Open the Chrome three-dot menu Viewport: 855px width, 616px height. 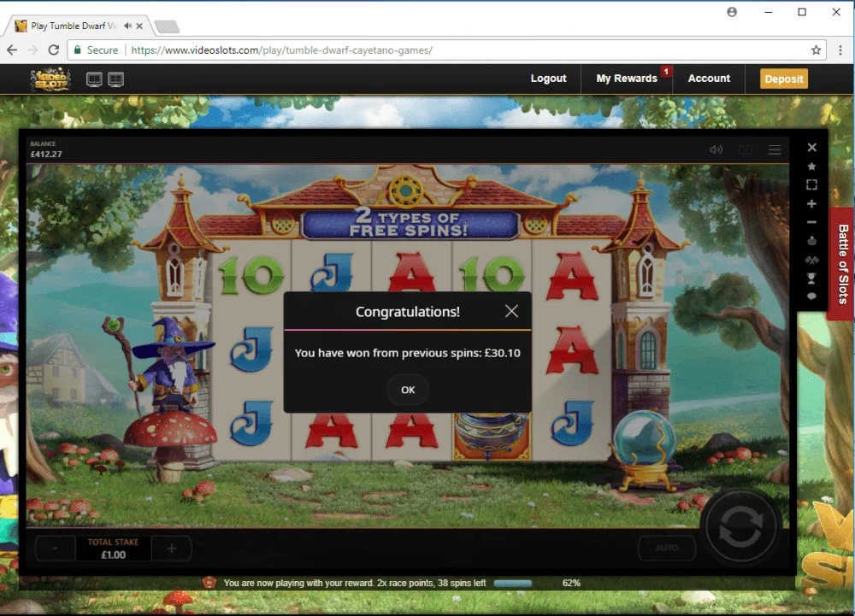point(840,50)
